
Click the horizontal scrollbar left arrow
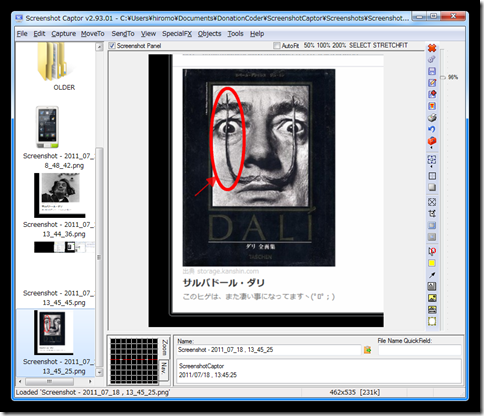pos(20,381)
